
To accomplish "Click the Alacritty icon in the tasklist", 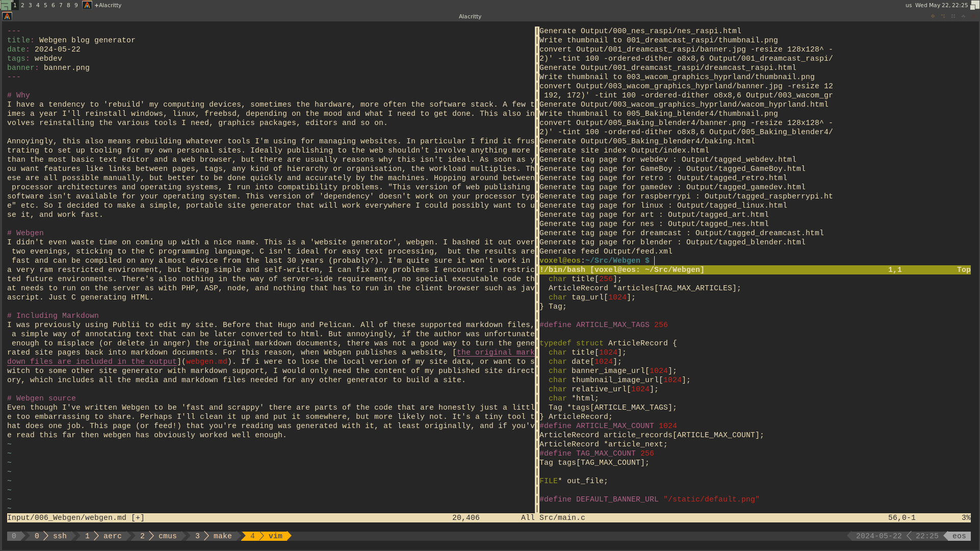I will tap(87, 5).
